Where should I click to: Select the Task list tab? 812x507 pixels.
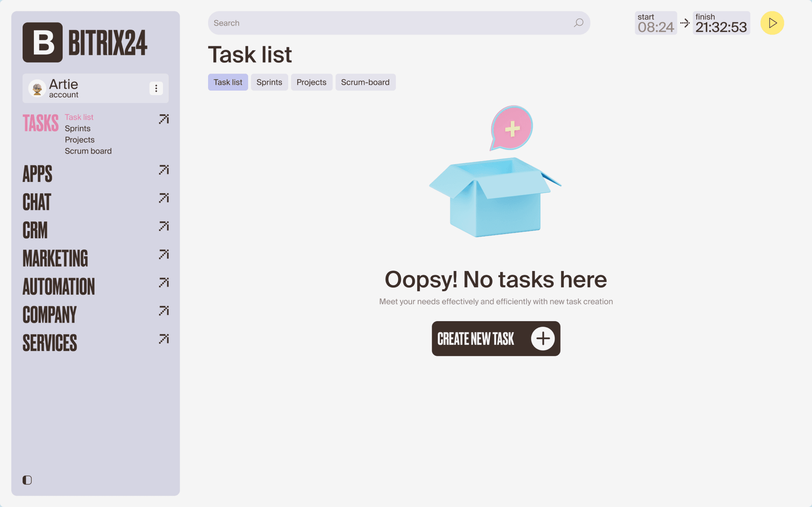coord(228,82)
